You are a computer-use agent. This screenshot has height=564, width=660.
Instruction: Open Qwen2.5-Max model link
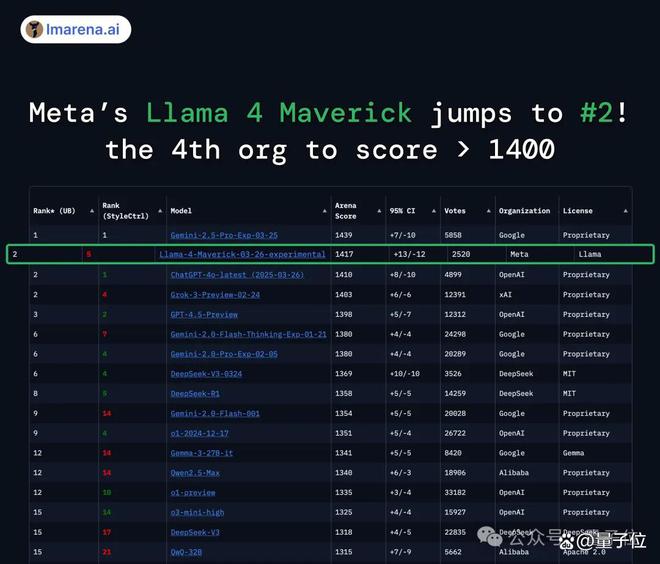click(x=195, y=473)
